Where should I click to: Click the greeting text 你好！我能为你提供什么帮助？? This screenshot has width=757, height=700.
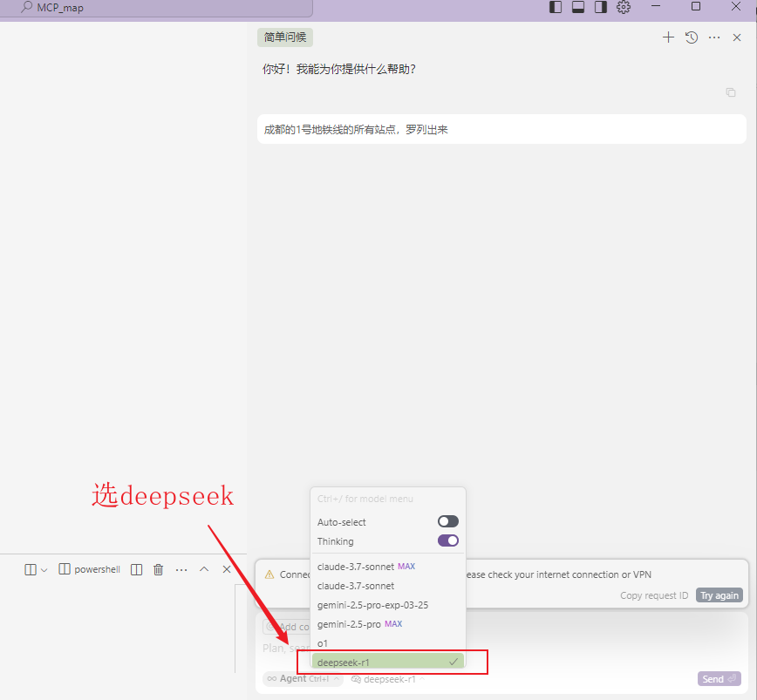pos(339,69)
